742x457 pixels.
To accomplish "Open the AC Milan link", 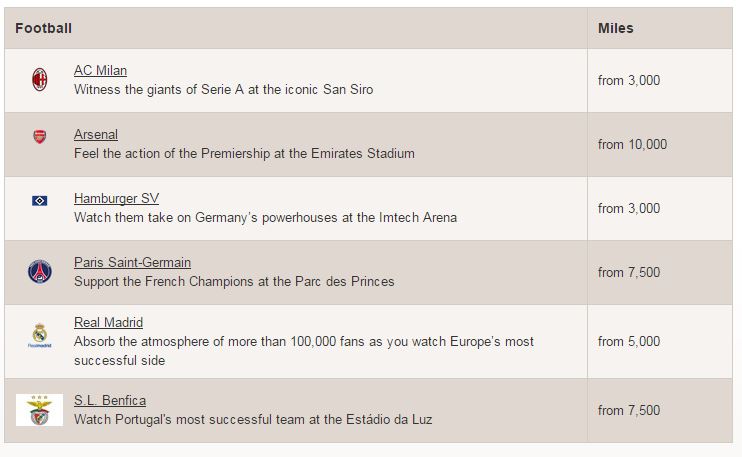I will [100, 71].
